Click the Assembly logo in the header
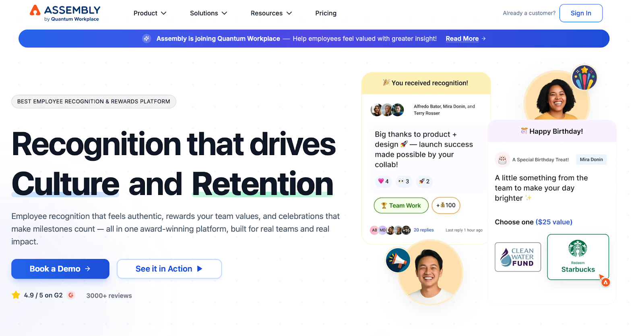The width and height of the screenshot is (644, 336). coord(65,13)
